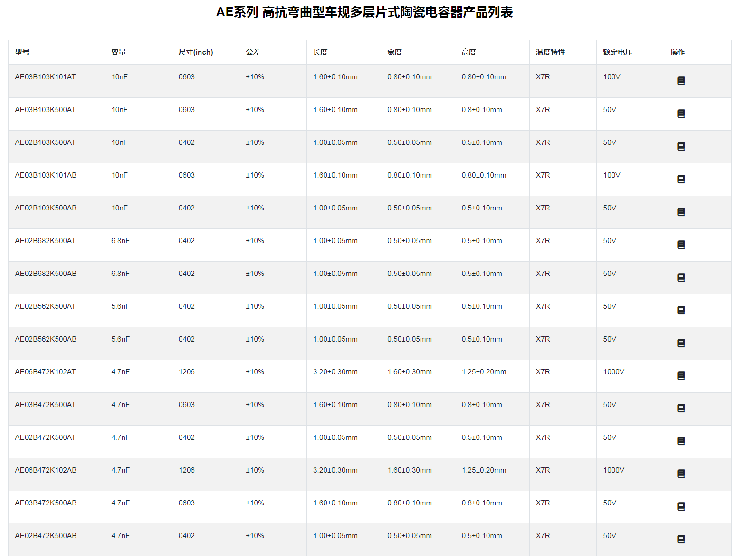The height and width of the screenshot is (560, 736).
Task: Click the 1000V cell for AE06B472K102AT
Action: pos(613,372)
